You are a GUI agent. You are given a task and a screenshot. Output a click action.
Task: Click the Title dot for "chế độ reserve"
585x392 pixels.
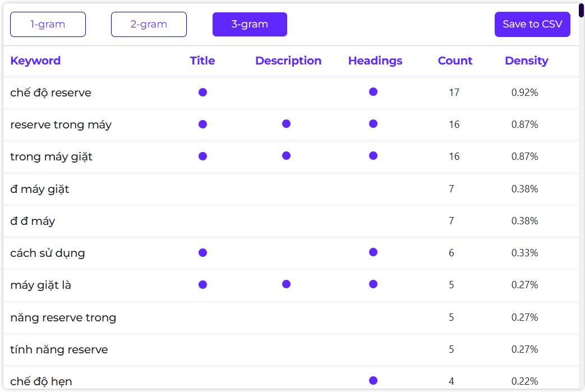(x=202, y=92)
